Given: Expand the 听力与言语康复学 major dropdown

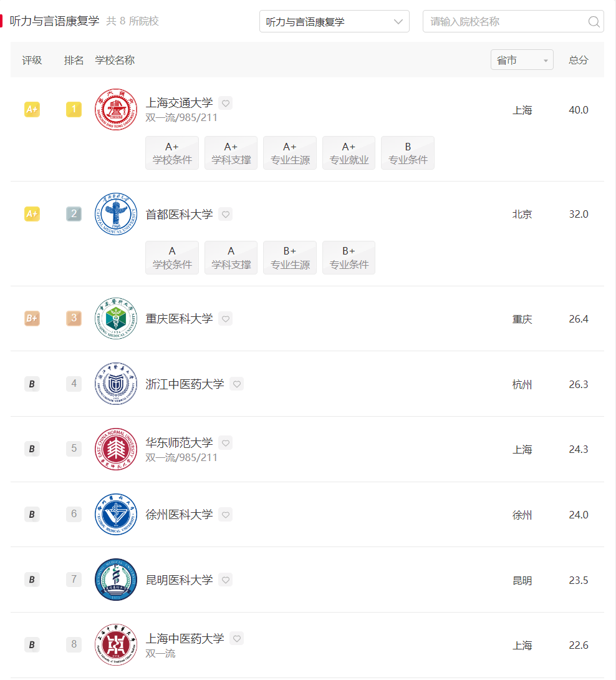Looking at the screenshot, I should click(334, 22).
